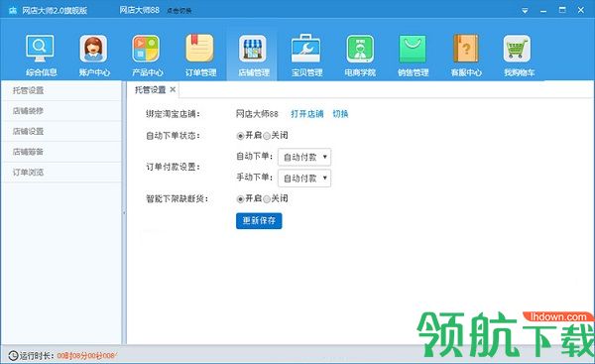Open the title bar dropdown menu arrow
595x364 pixels.
[525, 11]
